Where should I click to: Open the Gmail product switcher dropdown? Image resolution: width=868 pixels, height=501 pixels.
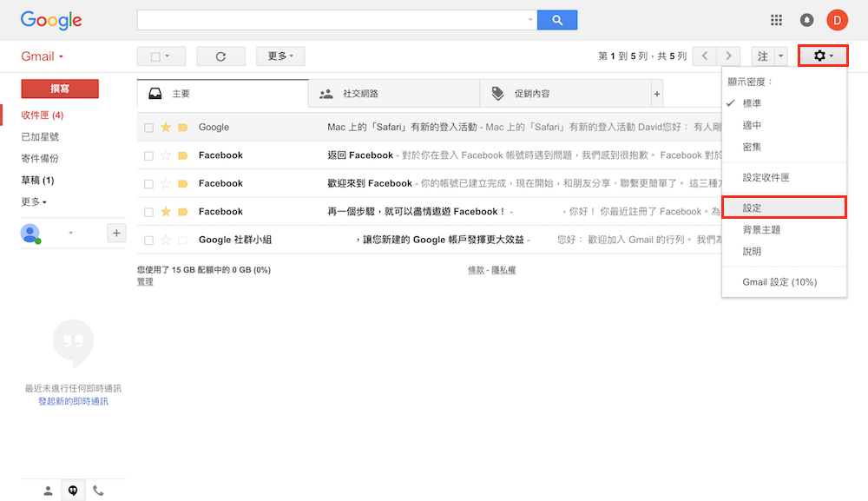click(x=43, y=56)
